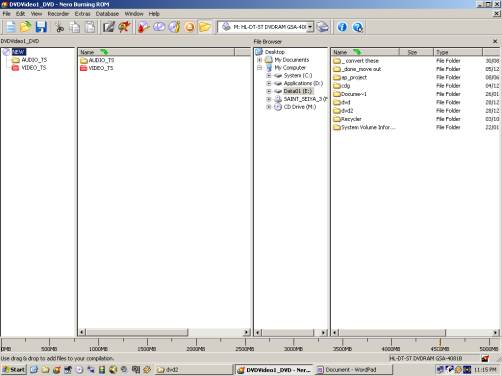The height and width of the screenshot is (376, 502).
Task: Open blue info about icon
Action: click(x=342, y=27)
